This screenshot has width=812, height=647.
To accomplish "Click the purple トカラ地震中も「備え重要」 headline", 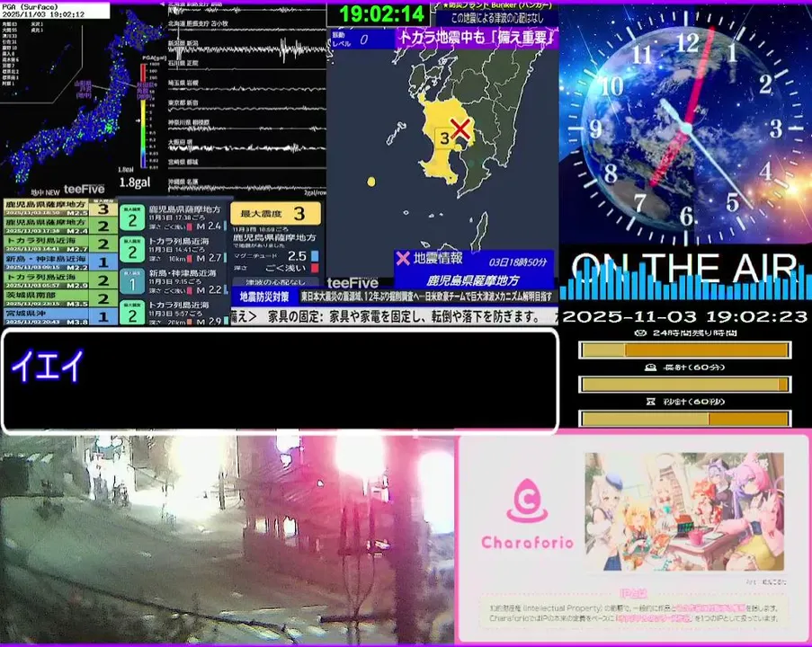I will point(476,38).
